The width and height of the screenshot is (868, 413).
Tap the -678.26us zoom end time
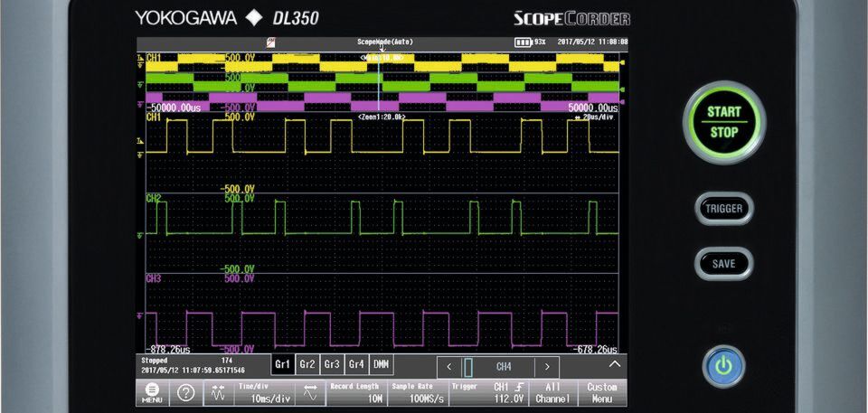tap(595, 350)
